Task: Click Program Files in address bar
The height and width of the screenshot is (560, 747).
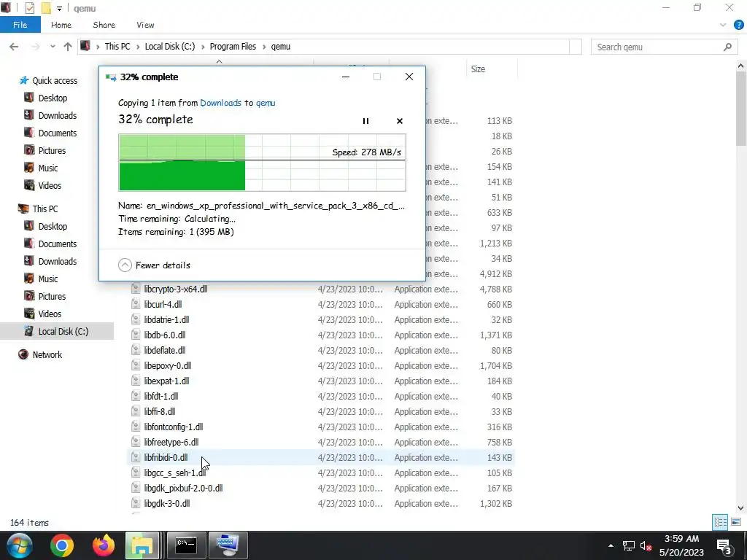Action: (x=233, y=47)
